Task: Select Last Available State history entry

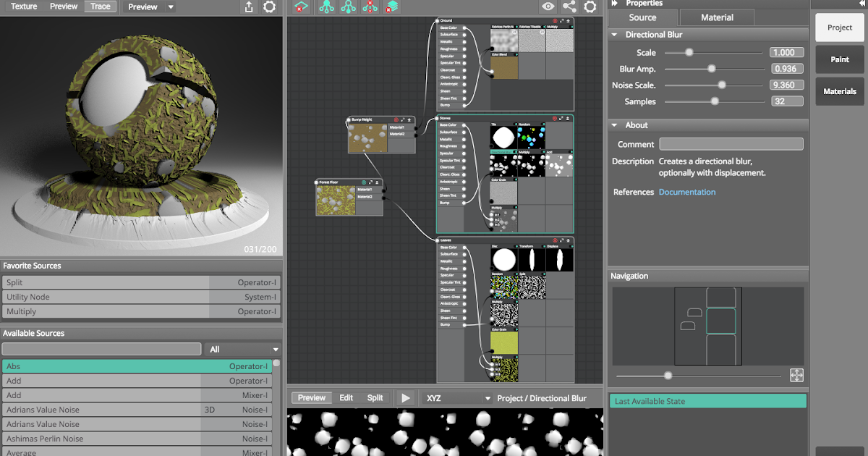Action: 709,401
